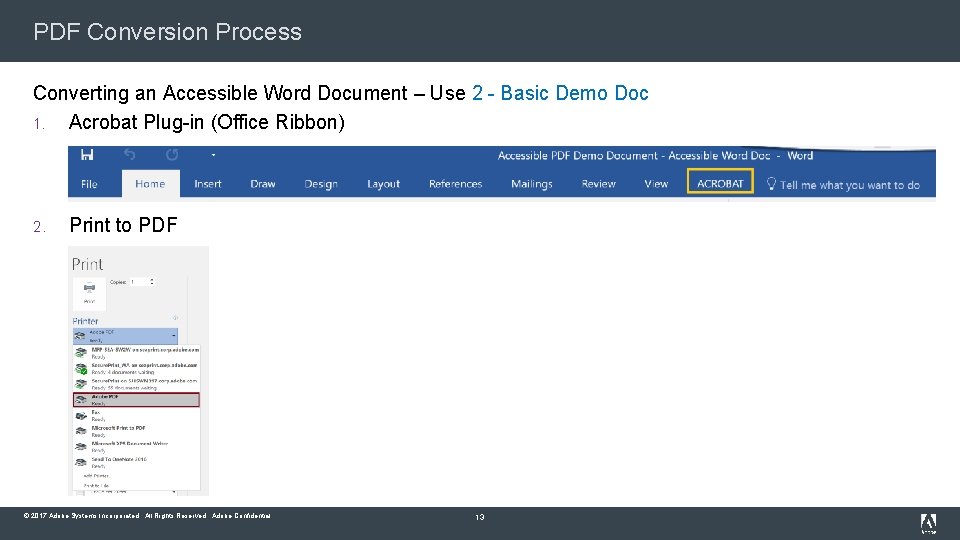Switch to the Home ribbon tab
Viewport: 960px width, 540px height.
[x=150, y=184]
